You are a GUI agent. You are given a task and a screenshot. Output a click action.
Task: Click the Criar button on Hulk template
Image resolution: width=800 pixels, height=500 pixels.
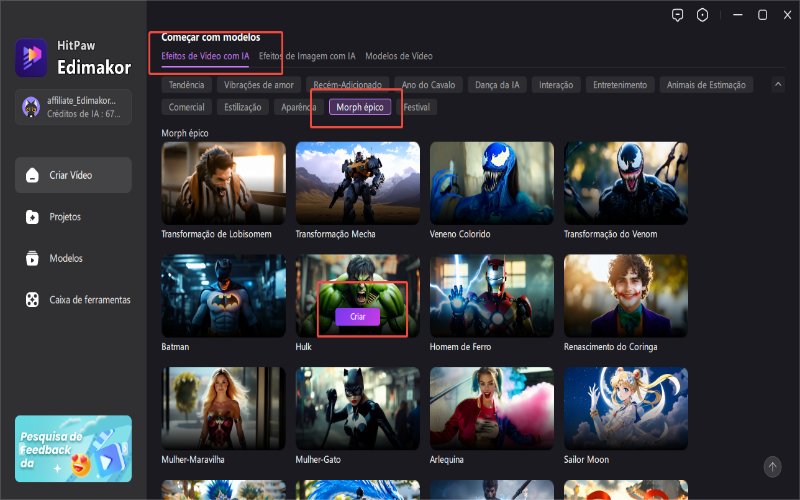[358, 316]
